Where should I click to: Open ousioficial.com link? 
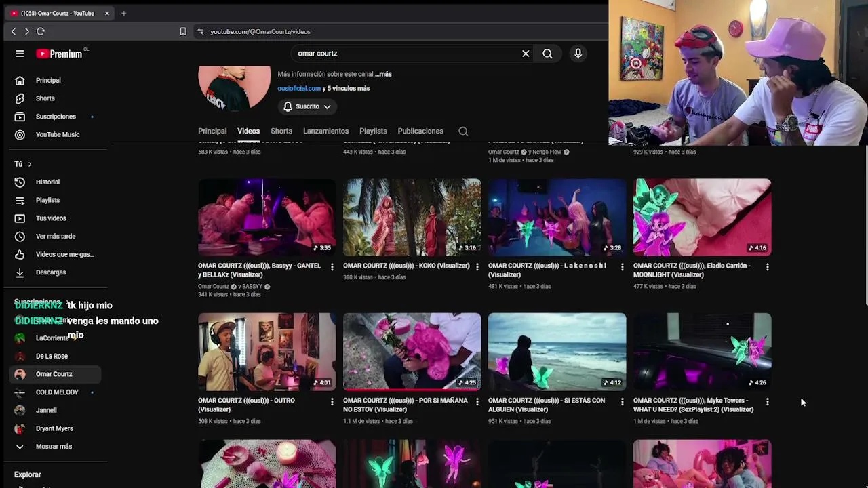tap(299, 89)
